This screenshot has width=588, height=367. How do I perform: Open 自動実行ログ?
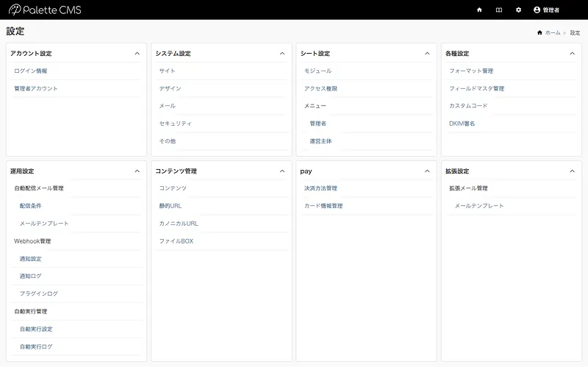(36, 346)
